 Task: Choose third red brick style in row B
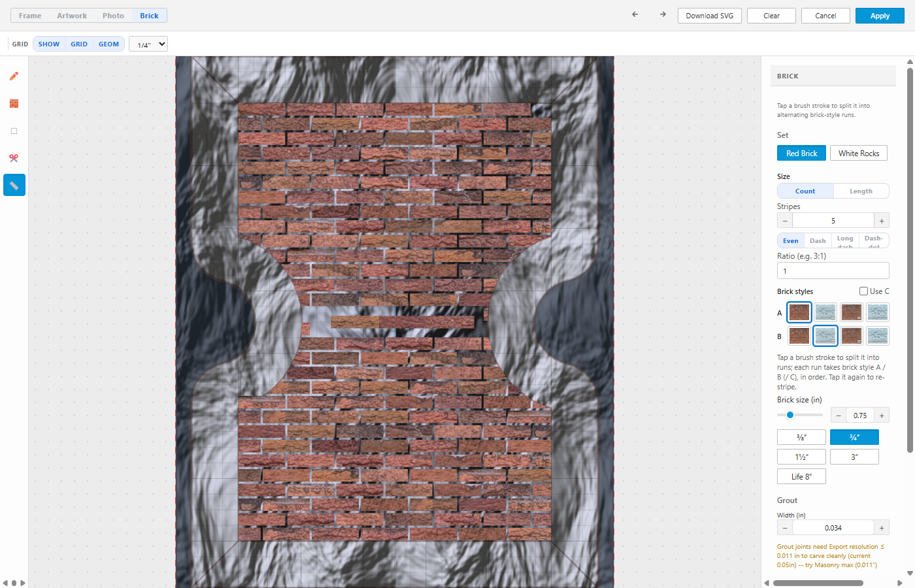click(x=852, y=336)
